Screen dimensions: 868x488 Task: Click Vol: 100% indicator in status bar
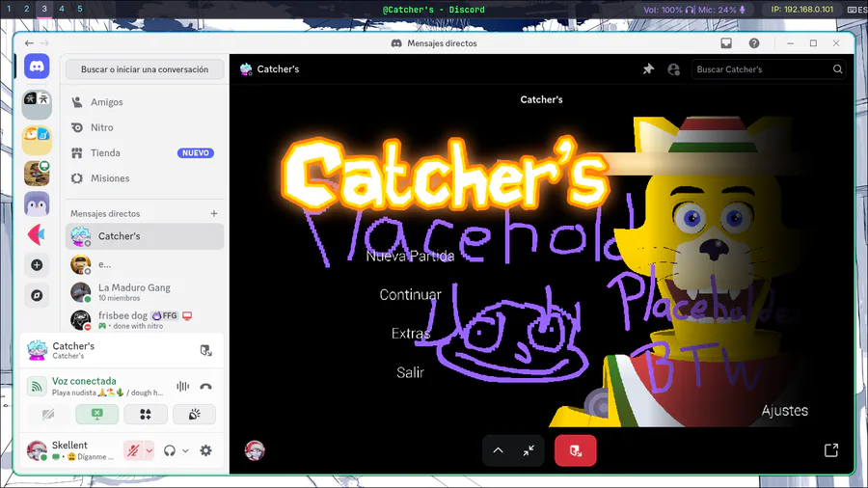tap(668, 10)
